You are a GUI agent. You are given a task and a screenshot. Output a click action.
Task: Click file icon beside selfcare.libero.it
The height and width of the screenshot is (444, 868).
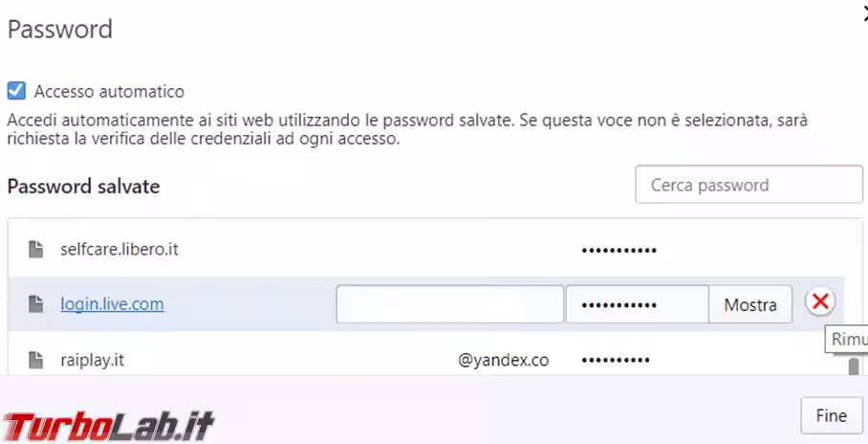click(x=35, y=250)
